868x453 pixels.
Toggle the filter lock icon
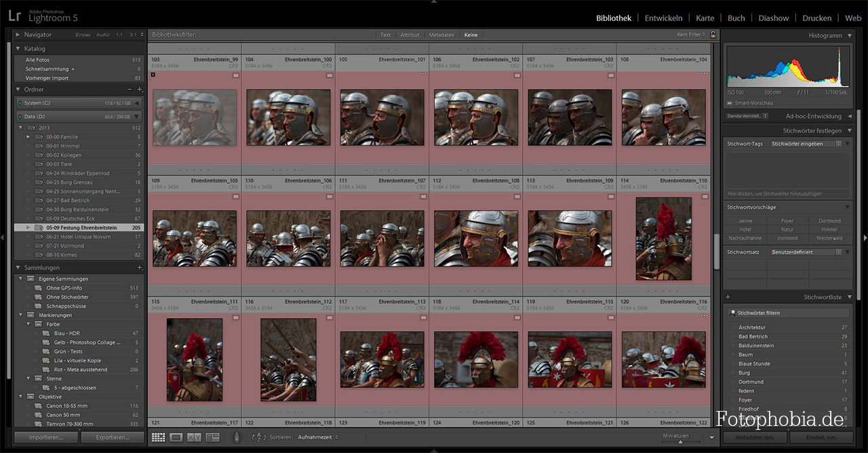(713, 35)
